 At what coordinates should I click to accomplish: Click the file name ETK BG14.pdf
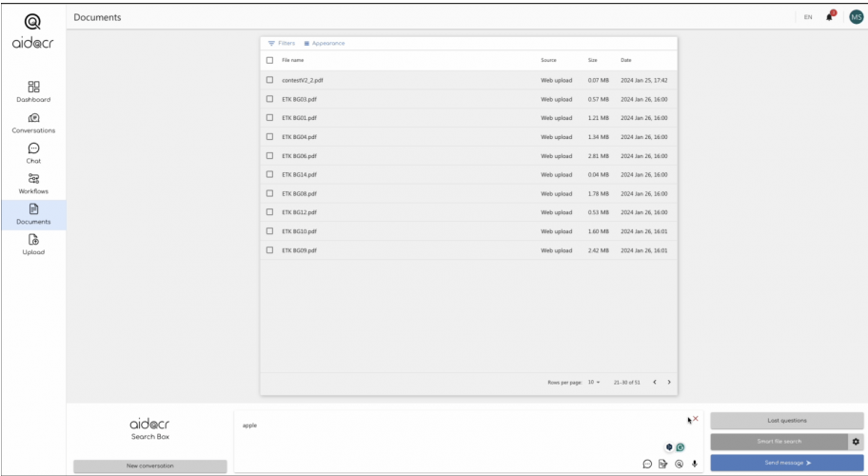click(x=299, y=175)
